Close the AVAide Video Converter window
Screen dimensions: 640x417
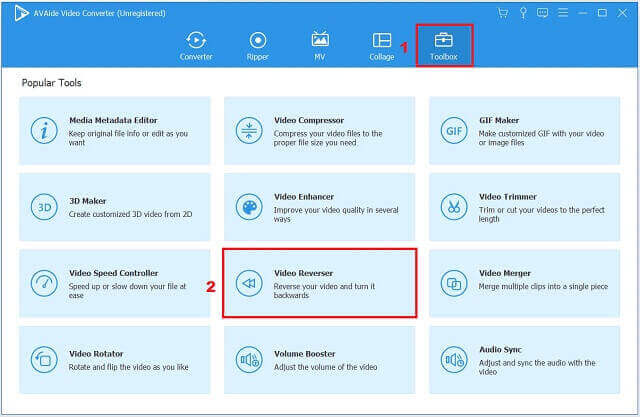pos(622,13)
